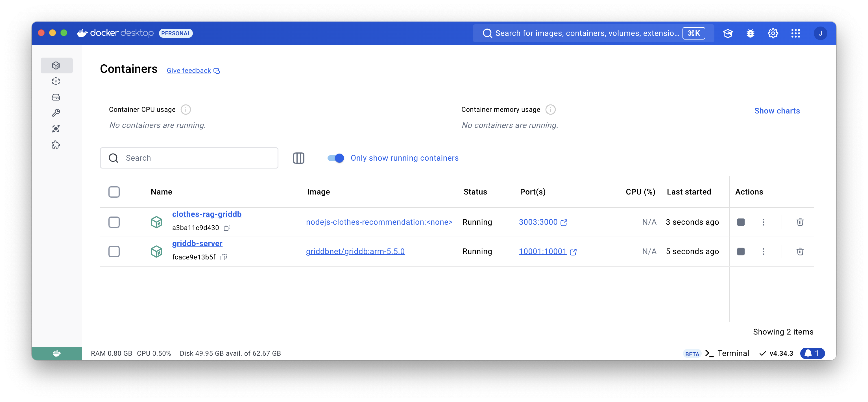
Task: Open the Learning center graduation cap icon
Action: click(728, 33)
